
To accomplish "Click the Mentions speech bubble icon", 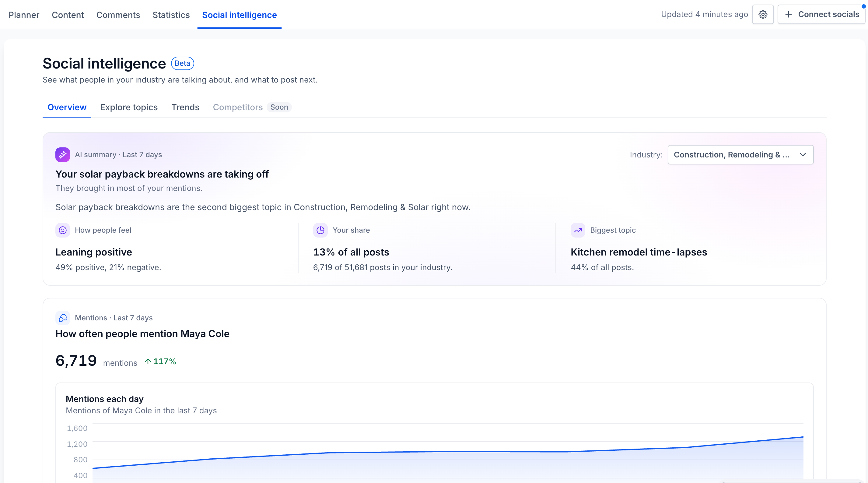I will (x=63, y=318).
